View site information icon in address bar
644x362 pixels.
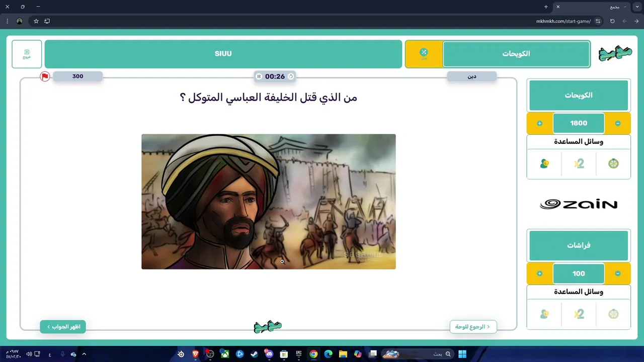(x=598, y=21)
